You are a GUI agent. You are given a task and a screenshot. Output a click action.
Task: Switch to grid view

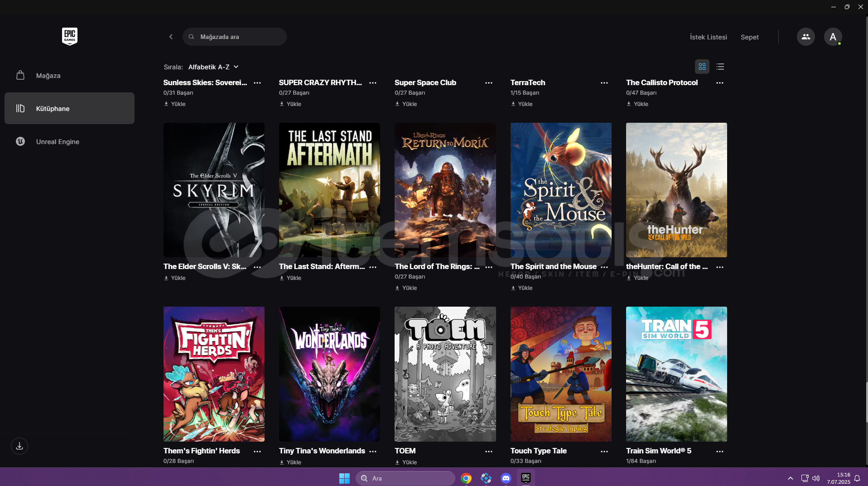702,67
